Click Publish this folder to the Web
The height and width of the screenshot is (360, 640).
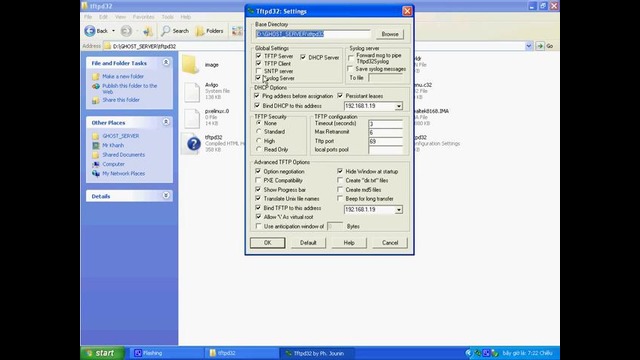129,89
